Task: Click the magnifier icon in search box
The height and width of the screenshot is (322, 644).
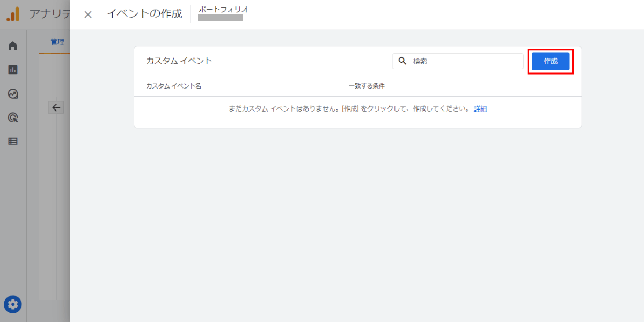Action: (x=402, y=61)
